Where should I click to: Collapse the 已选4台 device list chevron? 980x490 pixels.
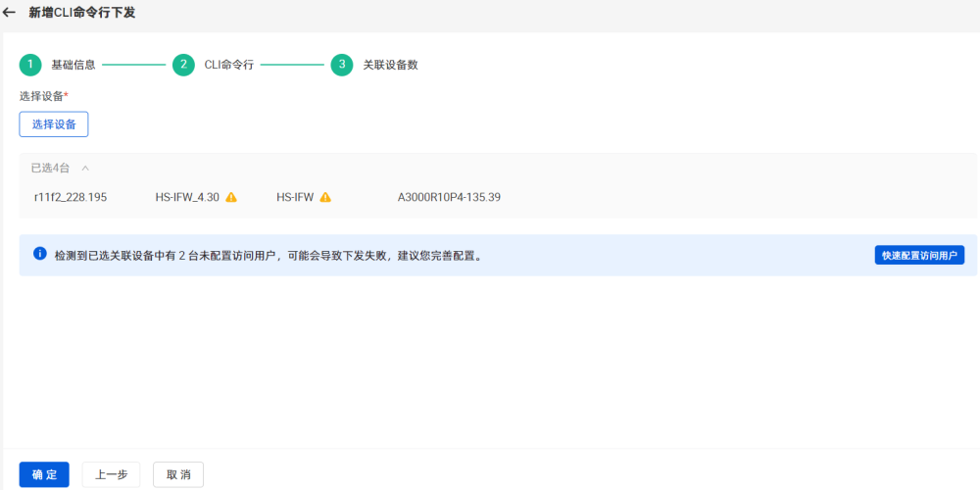coord(85,168)
